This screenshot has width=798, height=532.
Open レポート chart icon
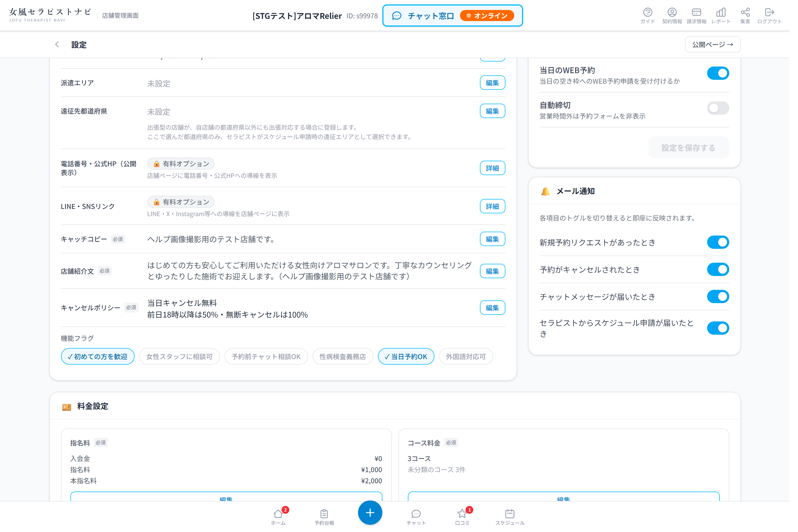point(728,16)
